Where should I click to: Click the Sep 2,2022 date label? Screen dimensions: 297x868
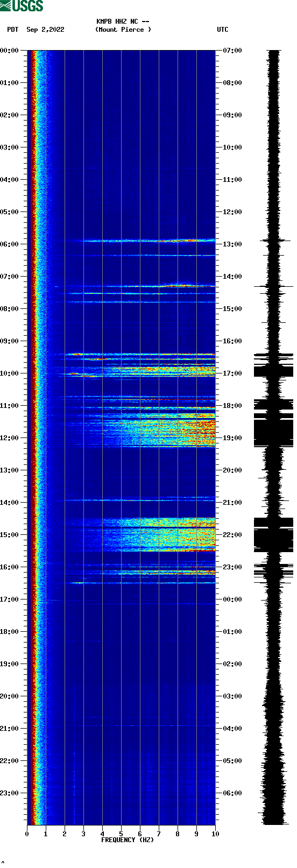[45, 30]
